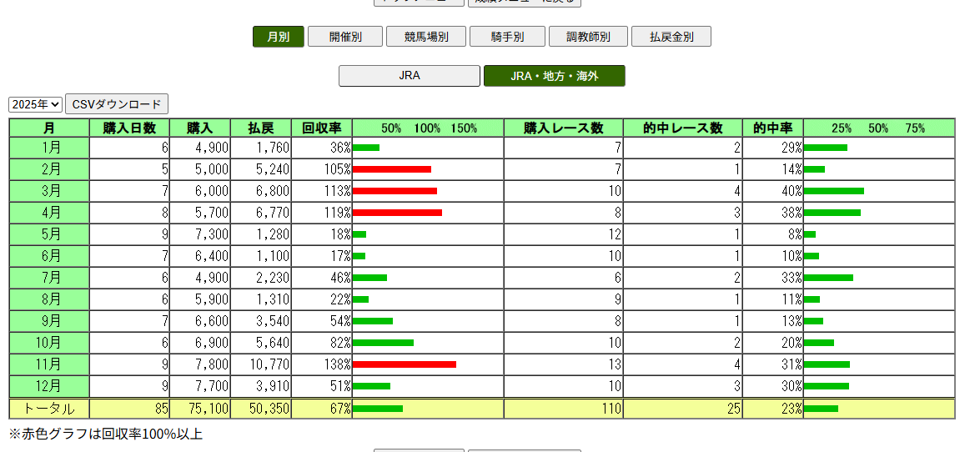Image resolution: width=980 pixels, height=452 pixels.
Task: Select JRA・地方・海外 filter button
Action: coord(554,76)
